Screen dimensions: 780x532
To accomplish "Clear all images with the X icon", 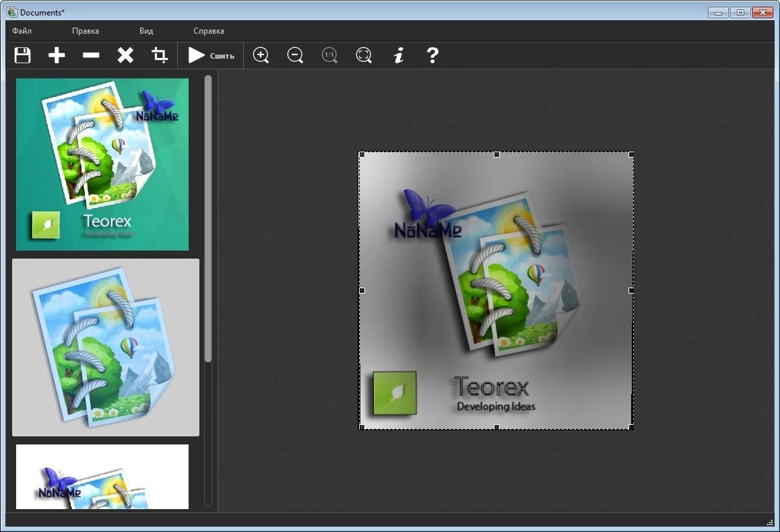I will pyautogui.click(x=125, y=55).
